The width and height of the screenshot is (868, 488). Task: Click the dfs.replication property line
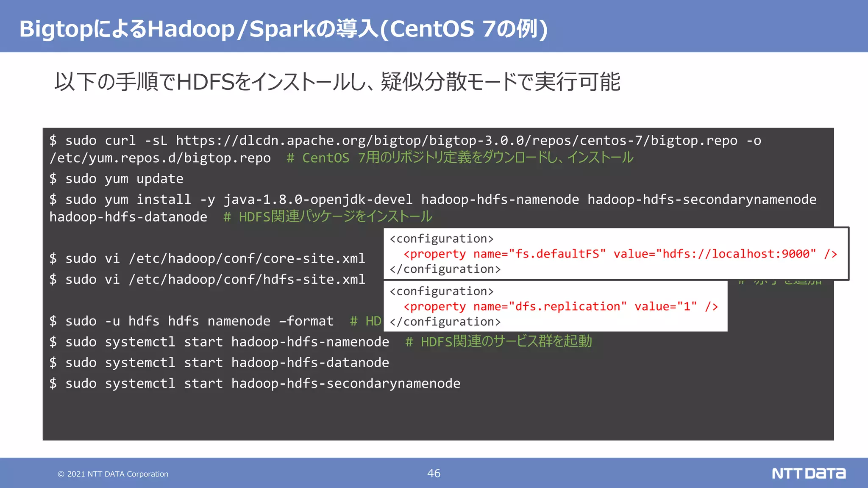(561, 306)
